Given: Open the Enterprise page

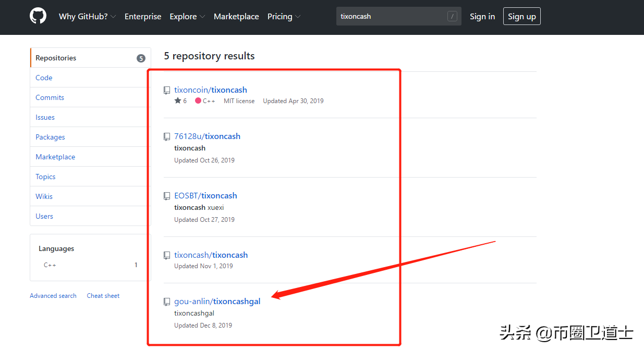Looking at the screenshot, I should (143, 17).
